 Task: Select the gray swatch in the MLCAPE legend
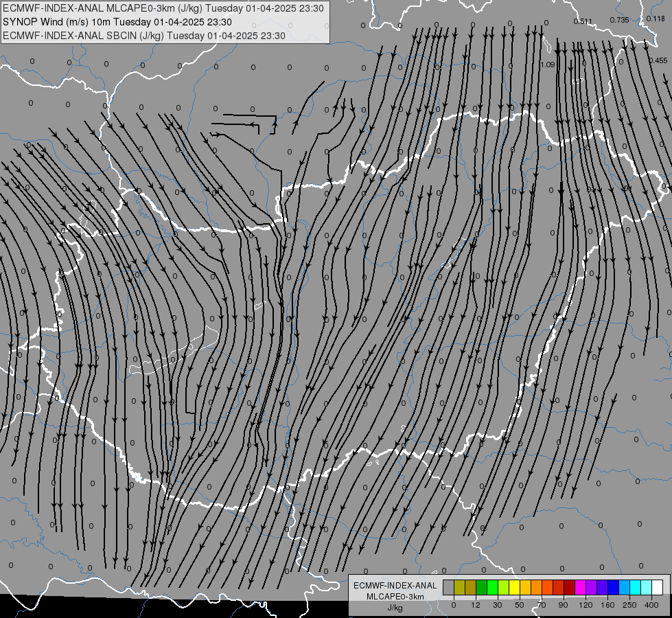(448, 587)
